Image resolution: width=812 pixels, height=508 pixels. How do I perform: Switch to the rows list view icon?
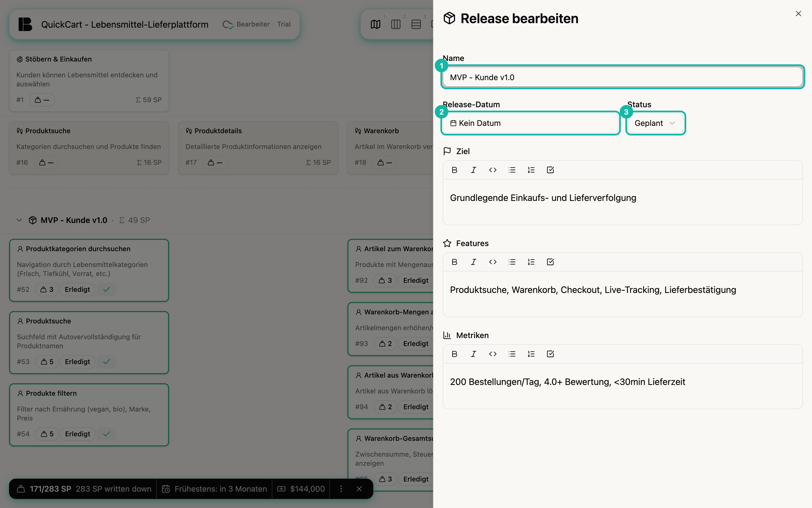416,24
